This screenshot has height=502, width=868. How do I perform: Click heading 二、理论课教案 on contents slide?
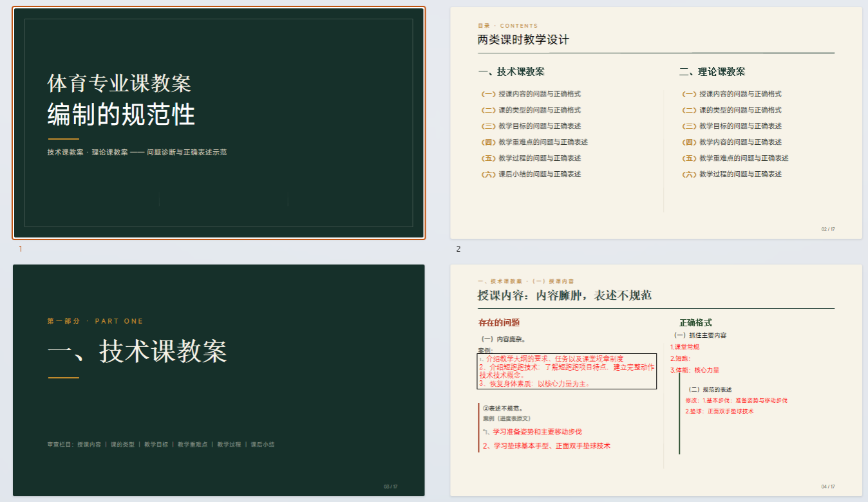(x=712, y=71)
